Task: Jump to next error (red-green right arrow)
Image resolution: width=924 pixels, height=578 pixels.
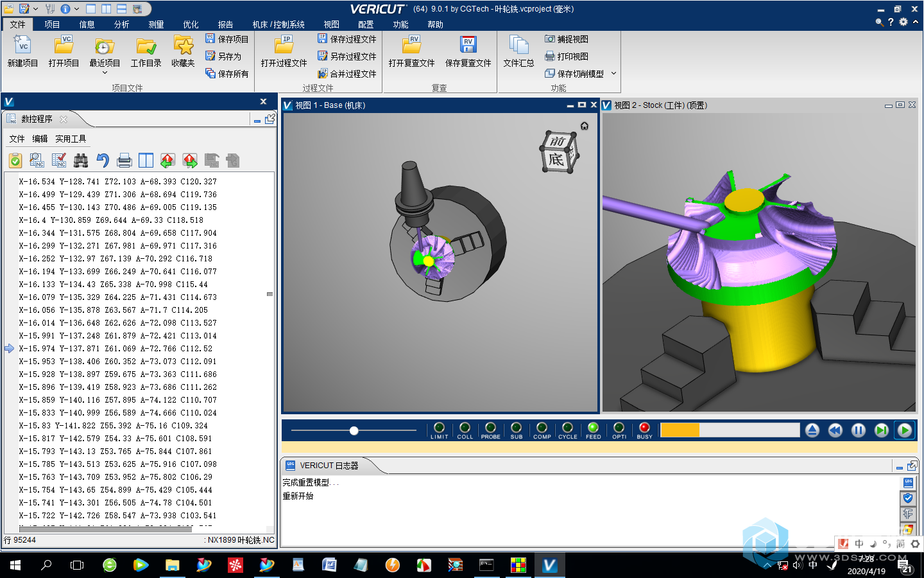Action: point(190,161)
